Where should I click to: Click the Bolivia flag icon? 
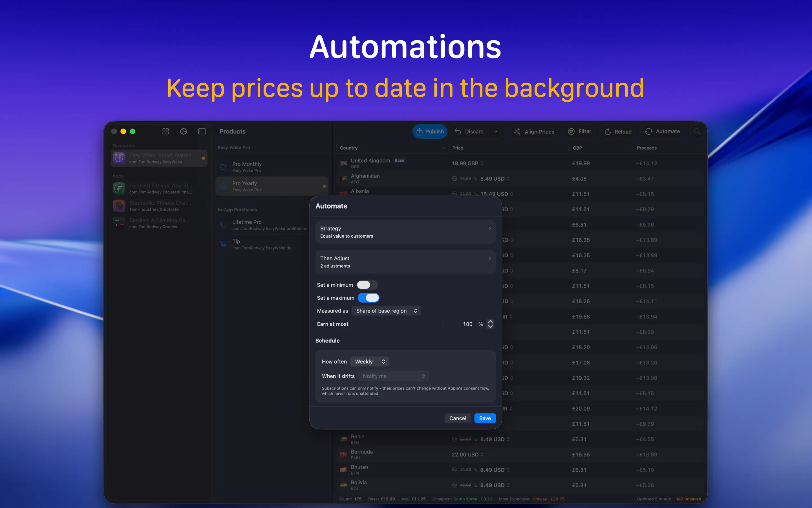[x=343, y=485]
